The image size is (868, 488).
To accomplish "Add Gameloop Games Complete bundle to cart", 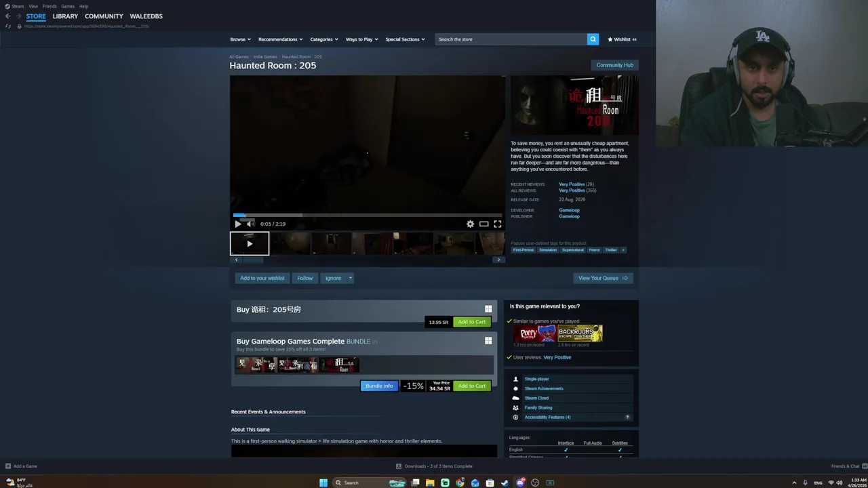I will pyautogui.click(x=472, y=386).
